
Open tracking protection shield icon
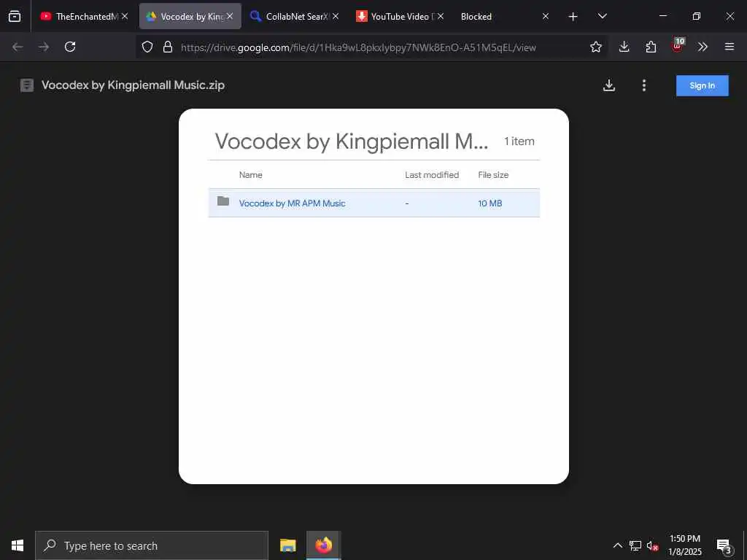tap(147, 47)
